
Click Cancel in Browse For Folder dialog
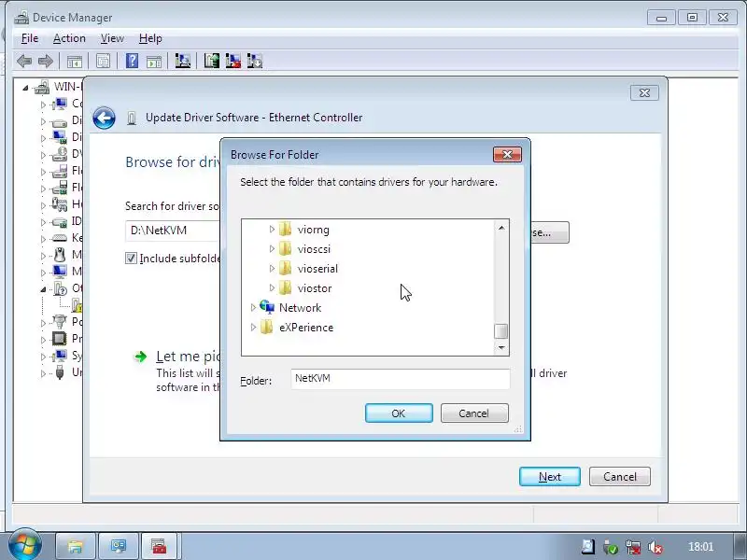pos(474,413)
